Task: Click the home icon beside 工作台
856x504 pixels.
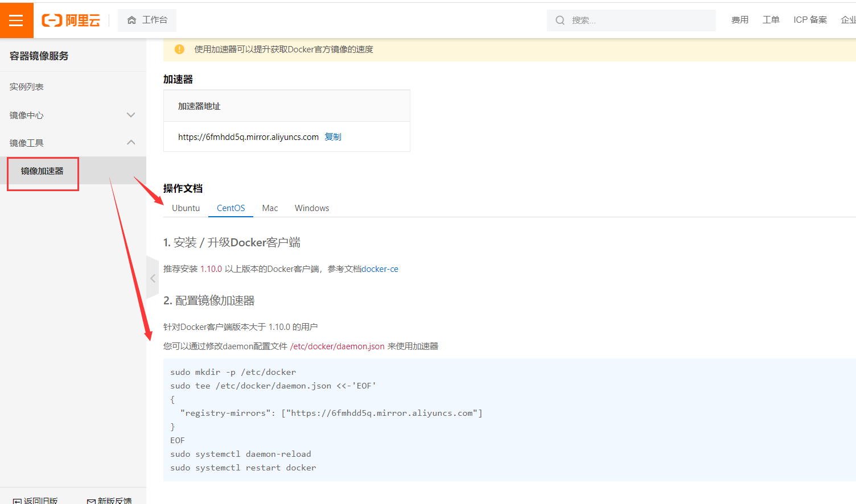Action: coord(131,20)
